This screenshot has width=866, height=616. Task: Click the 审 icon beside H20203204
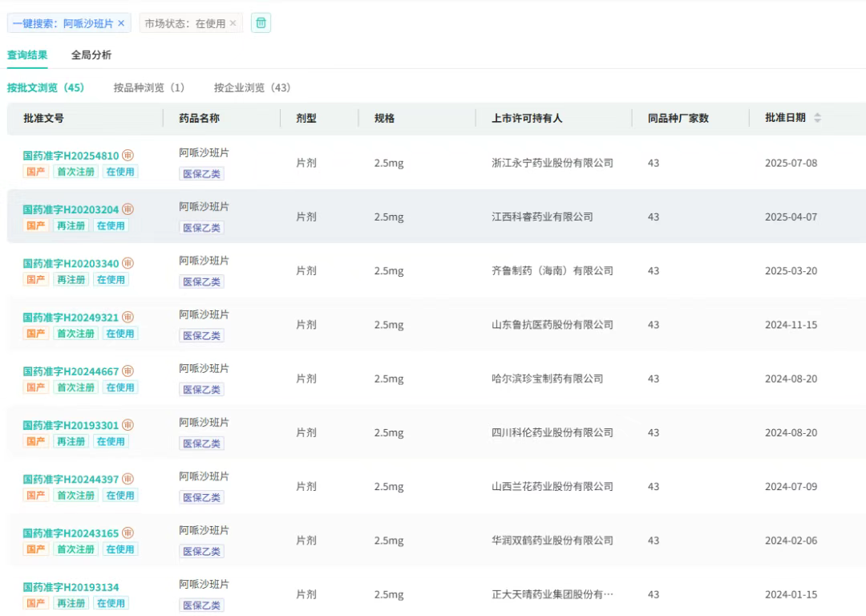[x=127, y=209]
